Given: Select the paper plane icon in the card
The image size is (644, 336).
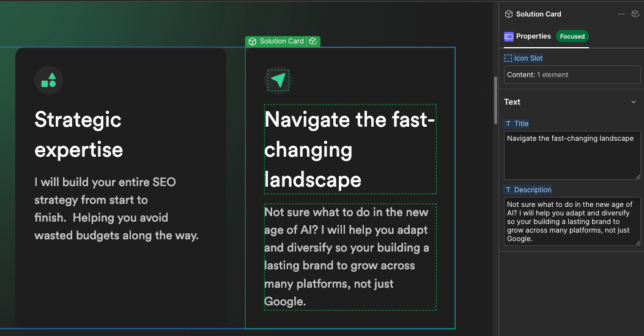Looking at the screenshot, I should [x=278, y=80].
